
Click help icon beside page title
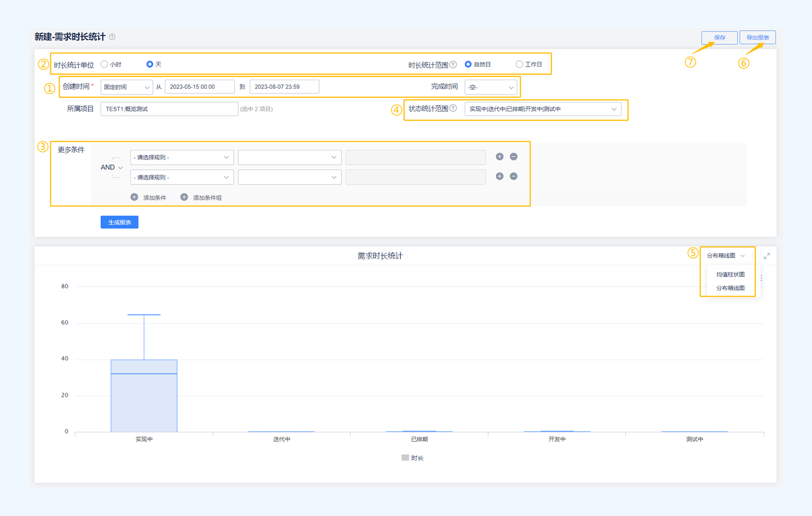click(x=112, y=37)
